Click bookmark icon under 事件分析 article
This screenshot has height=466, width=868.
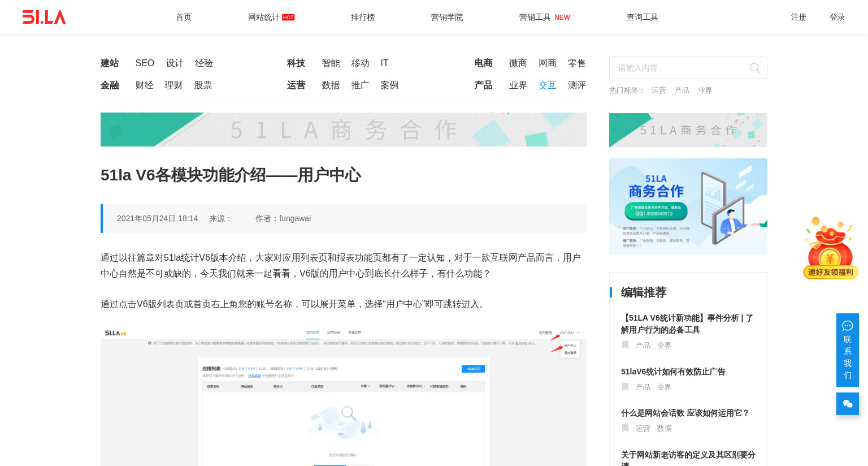tap(625, 345)
